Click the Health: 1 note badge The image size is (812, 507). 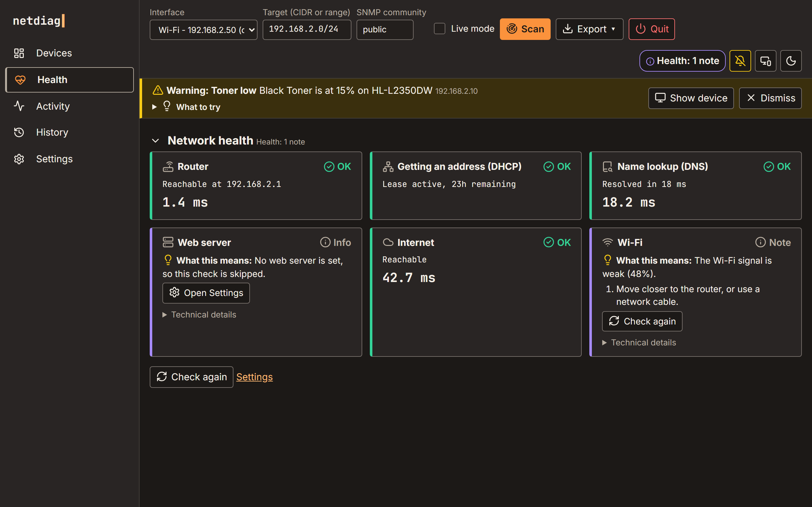click(x=682, y=61)
